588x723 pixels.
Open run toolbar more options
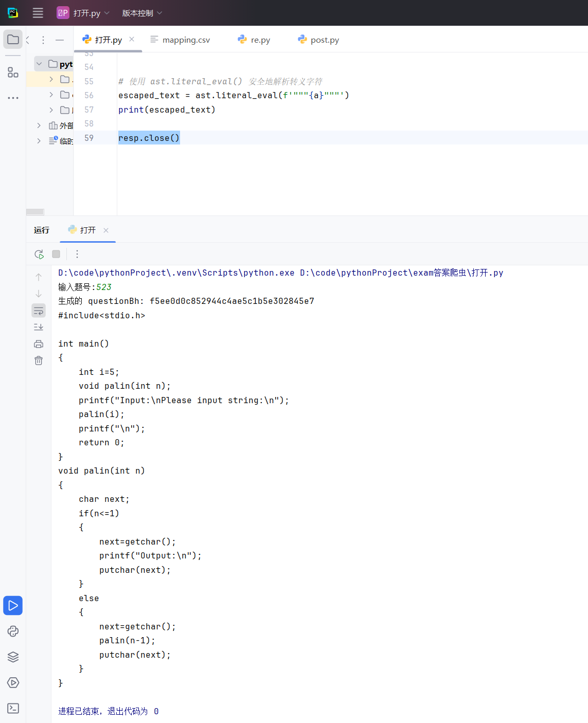point(77,254)
